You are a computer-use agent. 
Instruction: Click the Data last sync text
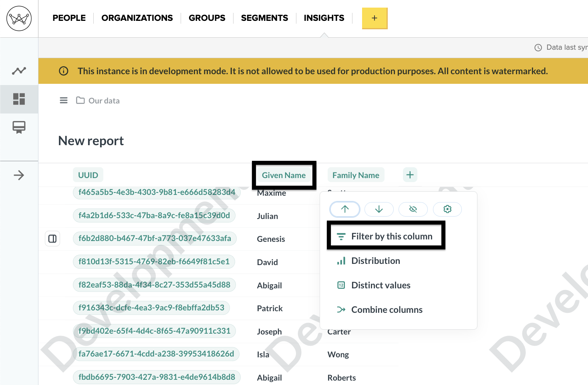tap(567, 47)
